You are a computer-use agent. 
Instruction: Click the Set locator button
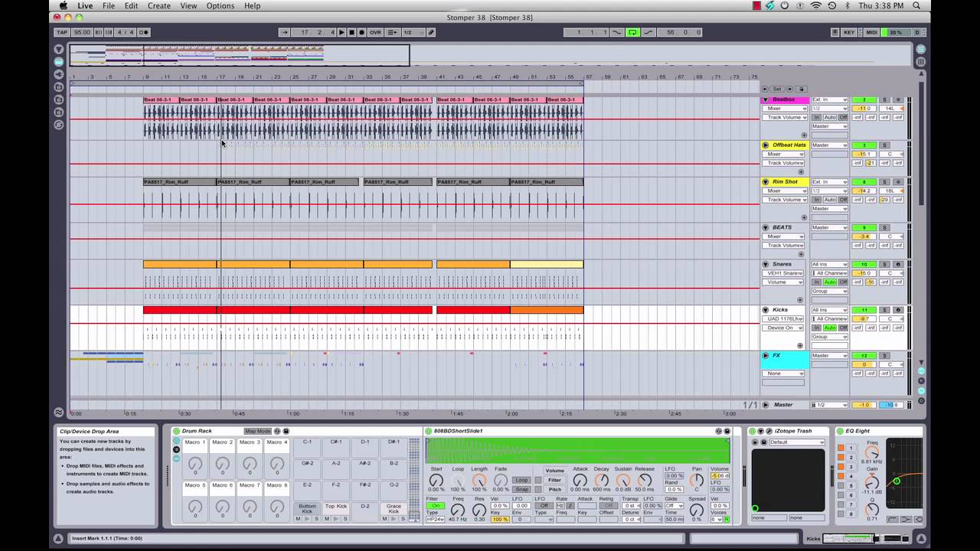pyautogui.click(x=777, y=89)
